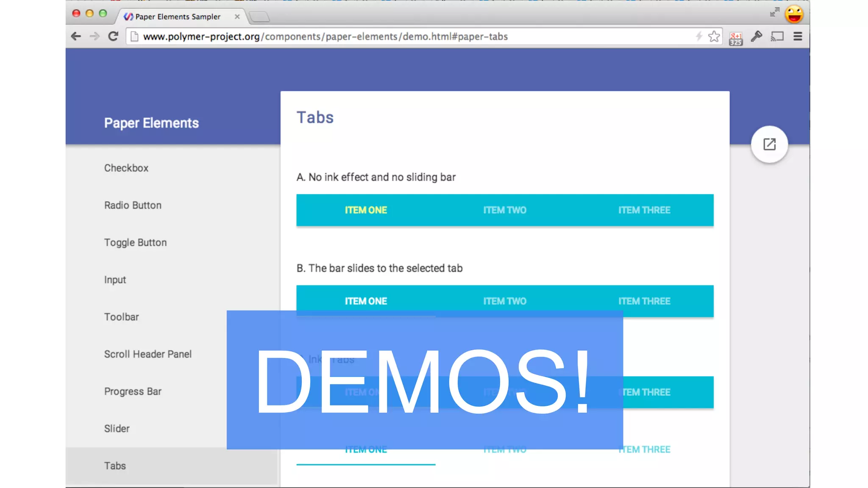
Task: Open the Google +1 extension icon
Action: pyautogui.click(x=736, y=38)
